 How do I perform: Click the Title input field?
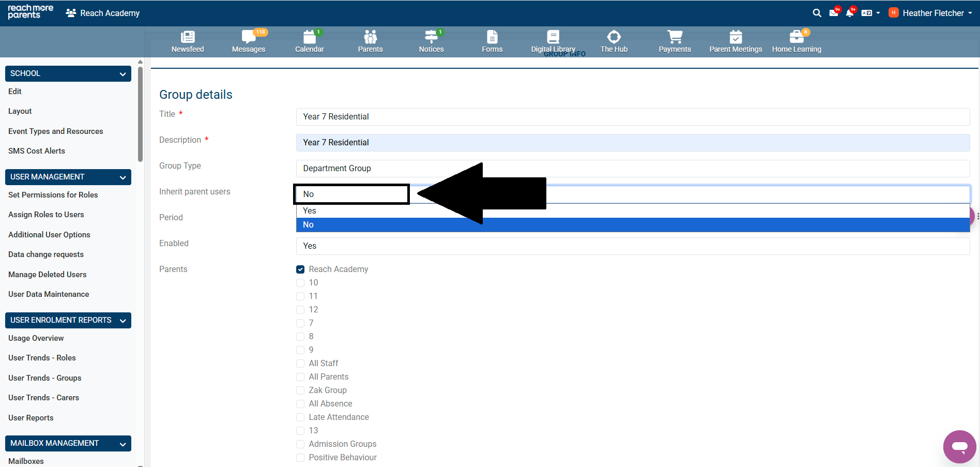[632, 117]
